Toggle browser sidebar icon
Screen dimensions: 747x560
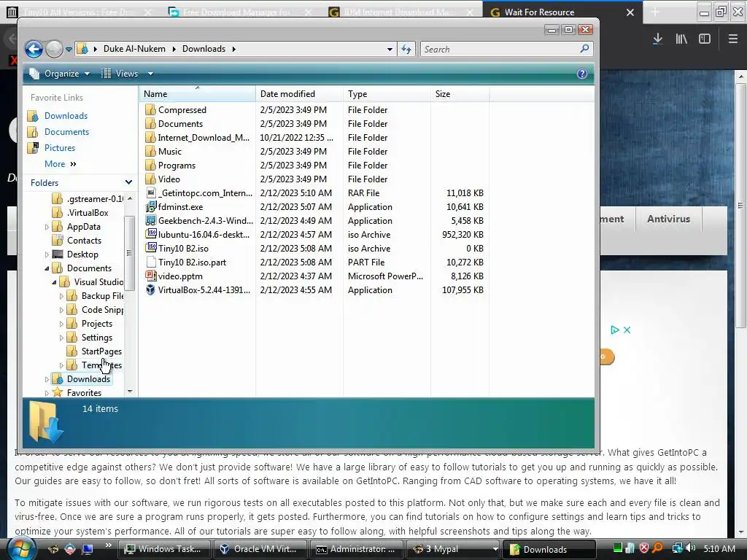click(x=705, y=39)
